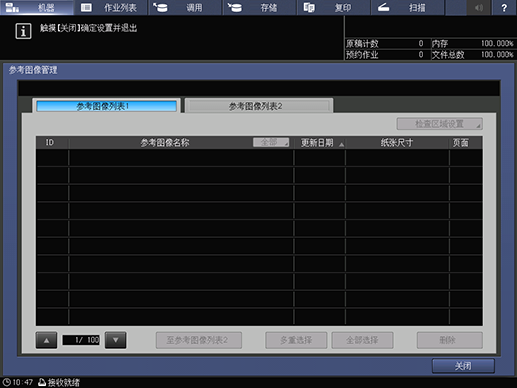
Task: Go to next page with down arrow
Action: pyautogui.click(x=115, y=340)
